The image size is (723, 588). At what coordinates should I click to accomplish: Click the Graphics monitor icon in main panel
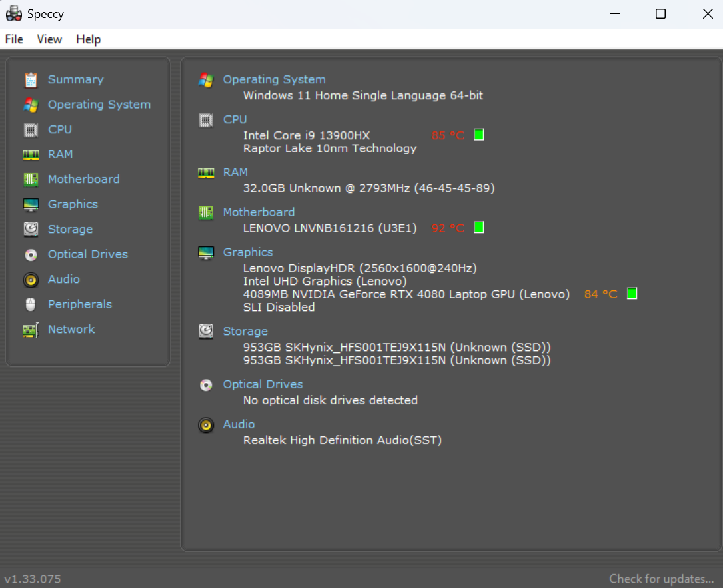pyautogui.click(x=206, y=252)
